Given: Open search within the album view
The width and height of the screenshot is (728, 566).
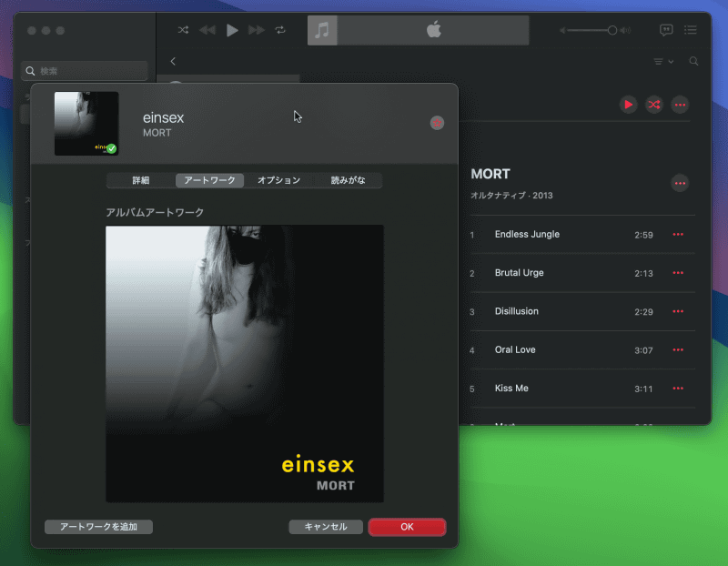Looking at the screenshot, I should tap(693, 61).
